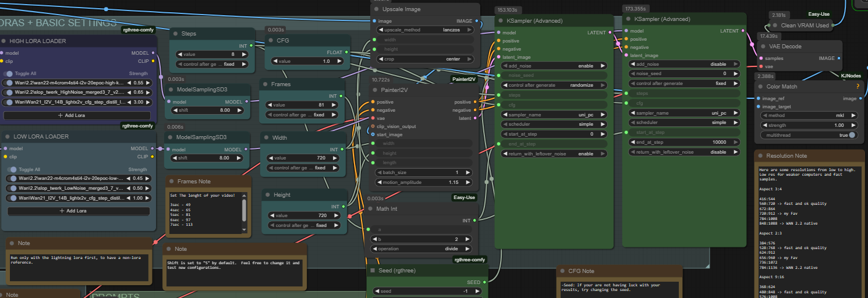Open the upscale_method lanczos dropdown
The width and height of the screenshot is (868, 298).
426,30
